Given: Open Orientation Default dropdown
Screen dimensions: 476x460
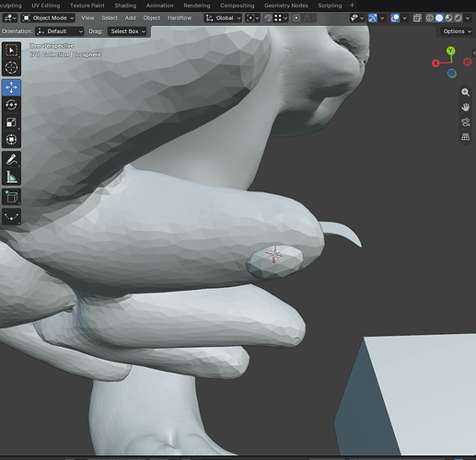Looking at the screenshot, I should 60,31.
